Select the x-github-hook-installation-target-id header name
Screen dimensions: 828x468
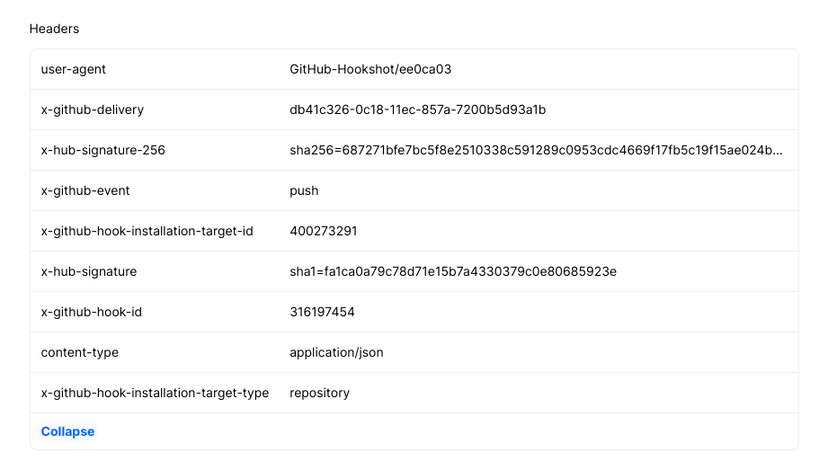tap(147, 231)
